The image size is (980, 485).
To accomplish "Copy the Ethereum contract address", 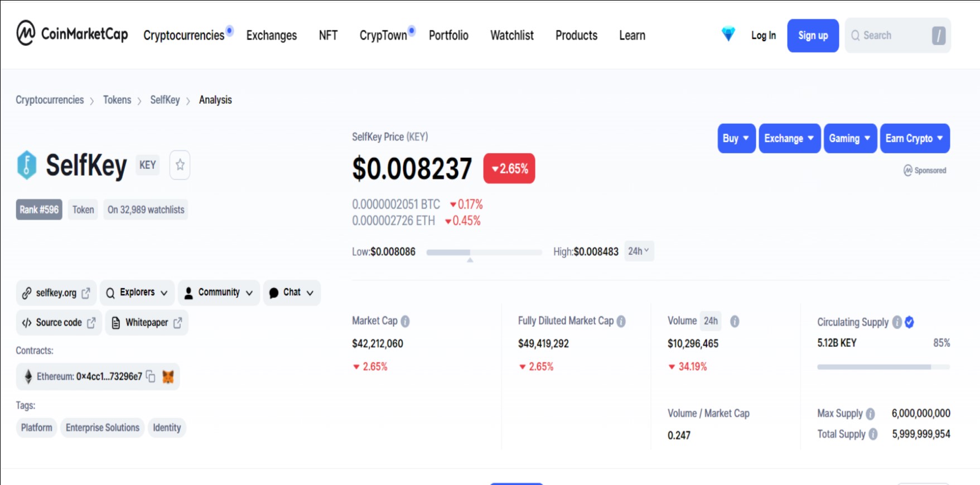I will click(x=151, y=376).
